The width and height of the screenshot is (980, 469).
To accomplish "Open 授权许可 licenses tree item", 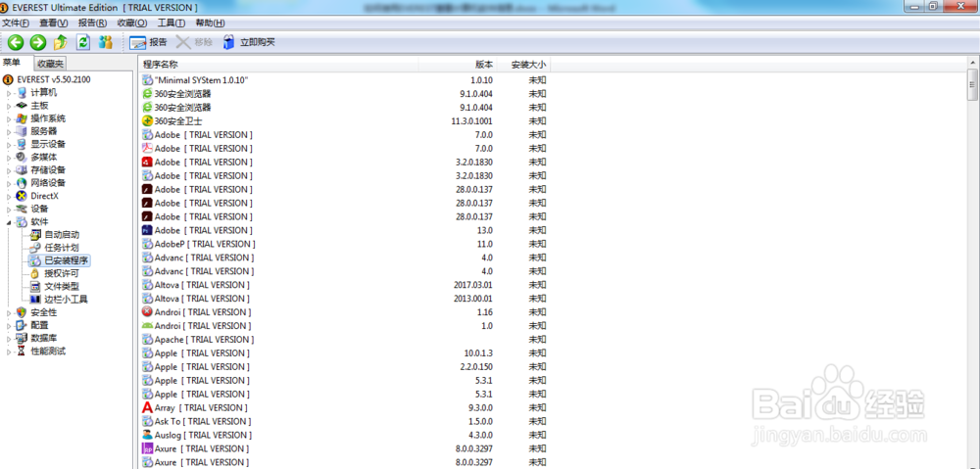I will 54,273.
